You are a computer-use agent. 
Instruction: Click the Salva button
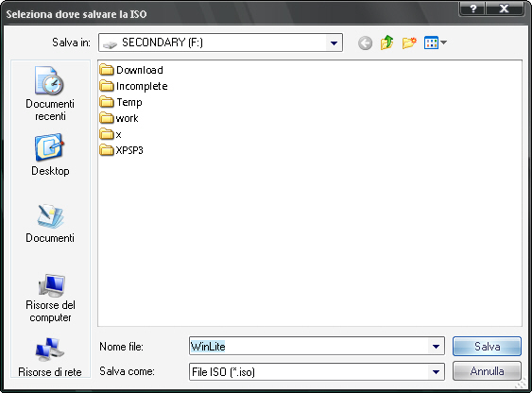[x=487, y=346]
